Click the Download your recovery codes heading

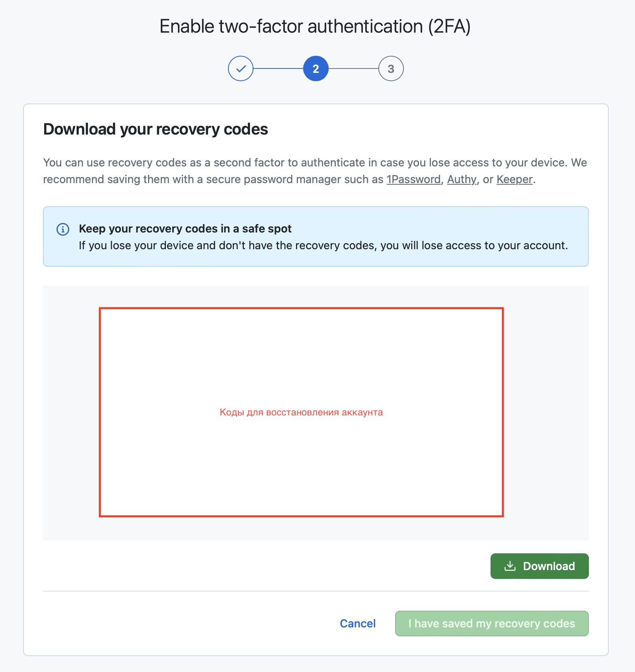pyautogui.click(x=156, y=129)
